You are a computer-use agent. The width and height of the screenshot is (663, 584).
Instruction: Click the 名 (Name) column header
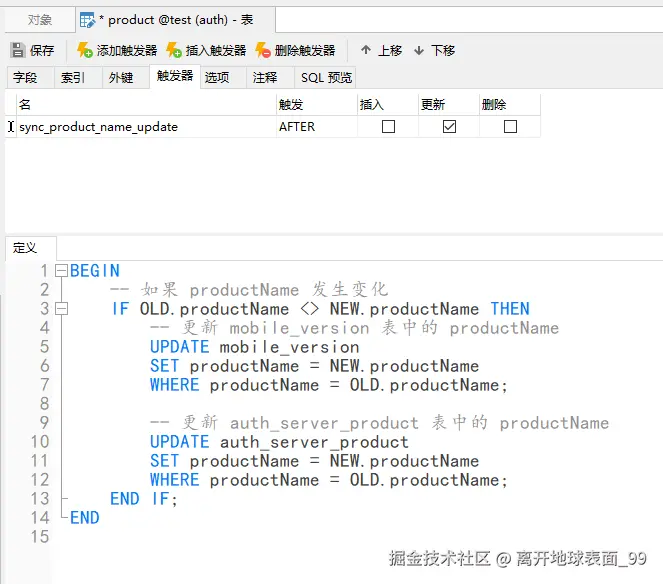146,104
